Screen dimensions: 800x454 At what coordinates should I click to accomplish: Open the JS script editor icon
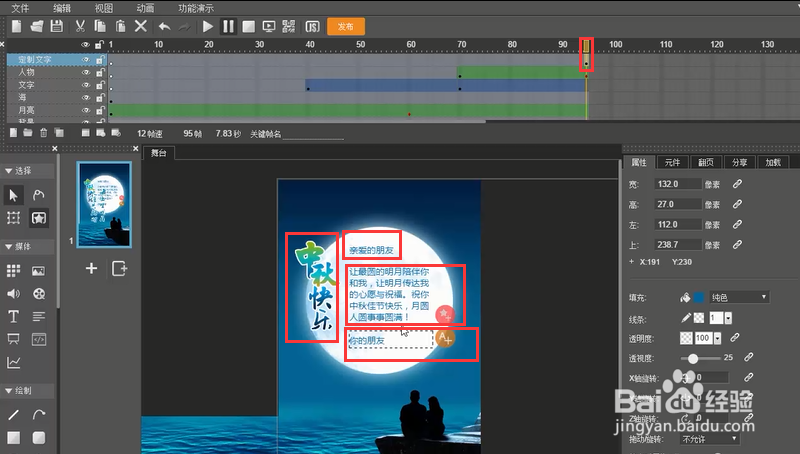point(312,27)
